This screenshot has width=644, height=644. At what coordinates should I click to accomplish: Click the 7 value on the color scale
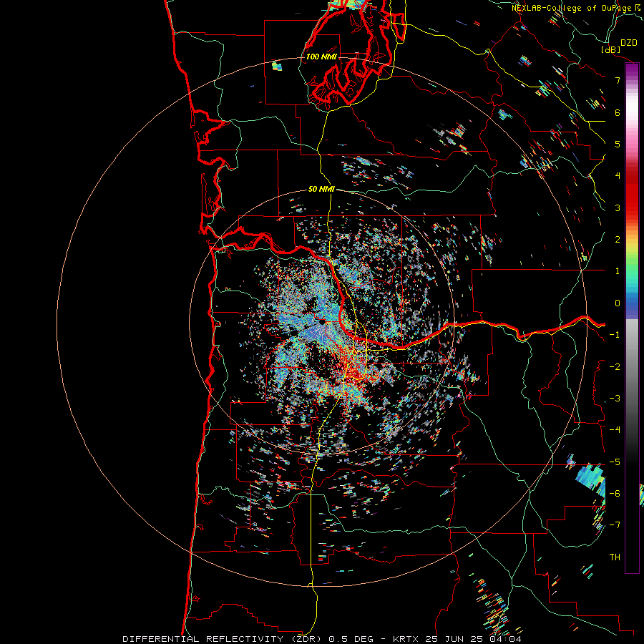618,80
